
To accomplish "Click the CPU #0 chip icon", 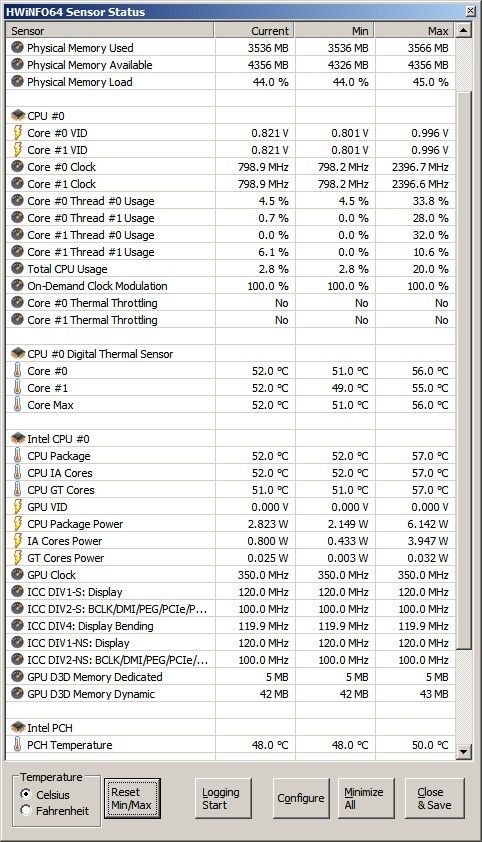I will point(18,116).
